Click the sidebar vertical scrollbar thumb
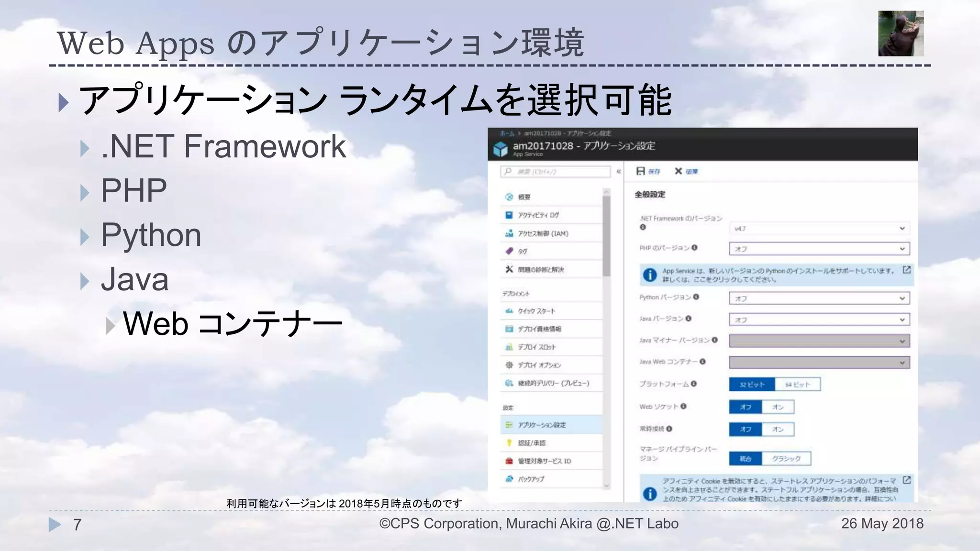 607,236
